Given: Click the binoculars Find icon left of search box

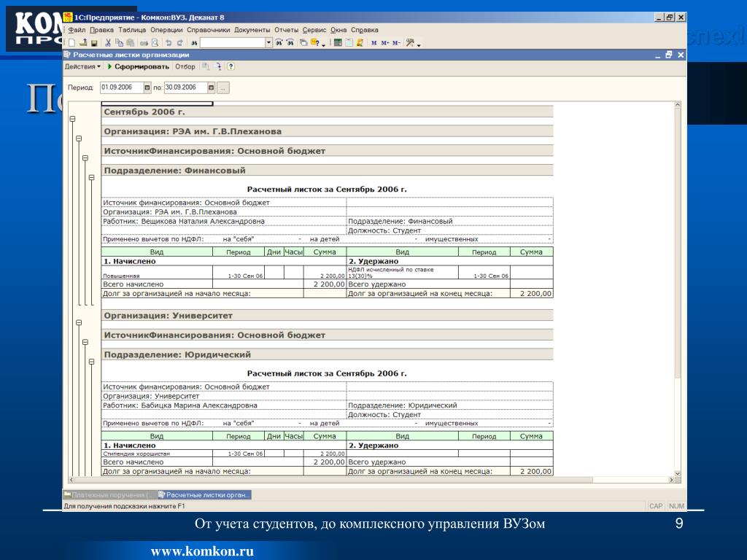Looking at the screenshot, I should tap(194, 43).
